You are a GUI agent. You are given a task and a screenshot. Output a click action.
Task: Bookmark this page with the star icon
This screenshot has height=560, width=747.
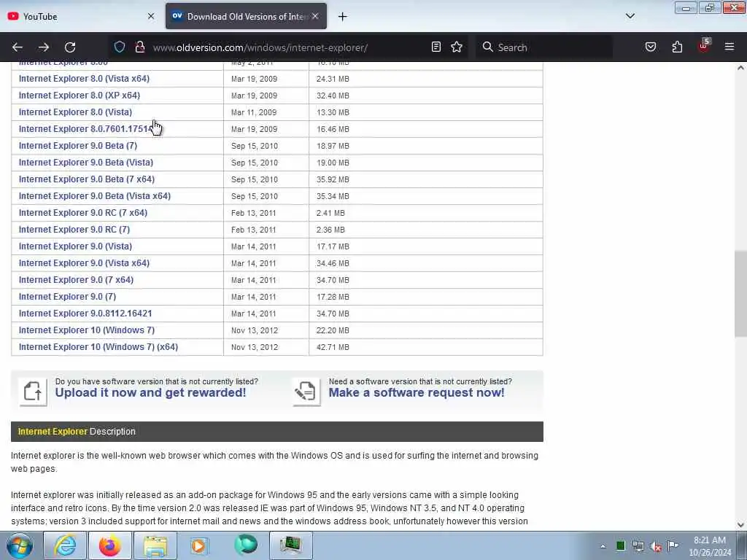click(457, 47)
